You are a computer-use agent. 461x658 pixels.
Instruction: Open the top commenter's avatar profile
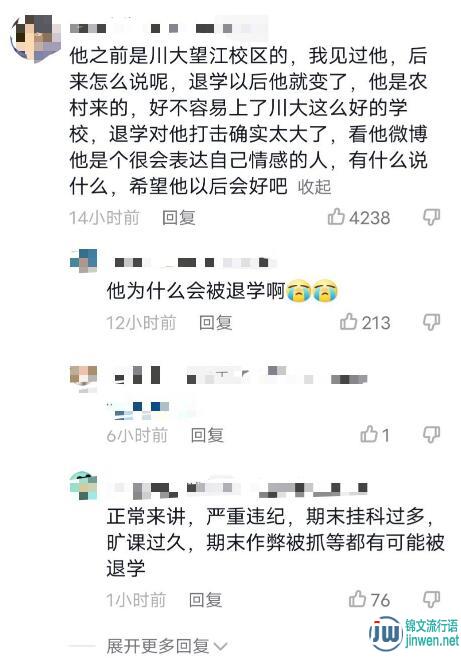36,39
